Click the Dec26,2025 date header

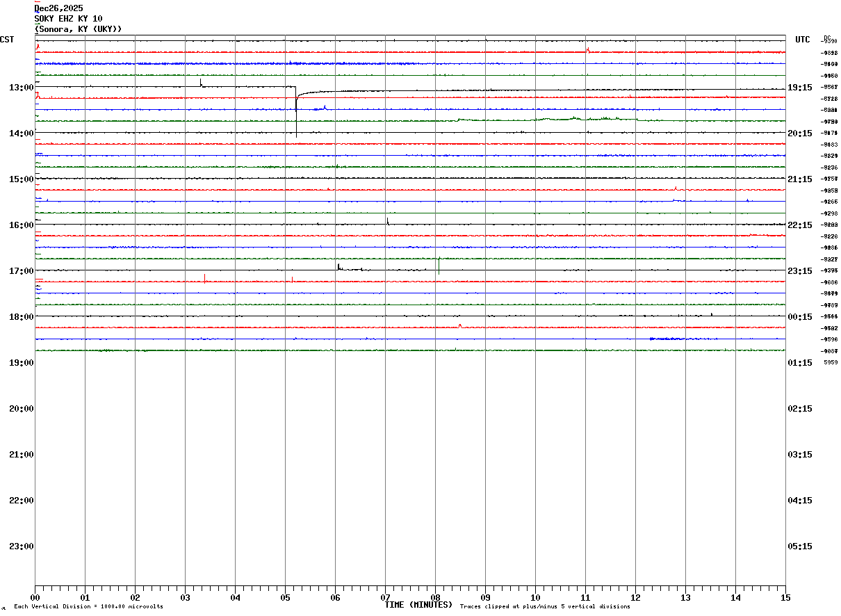click(58, 8)
